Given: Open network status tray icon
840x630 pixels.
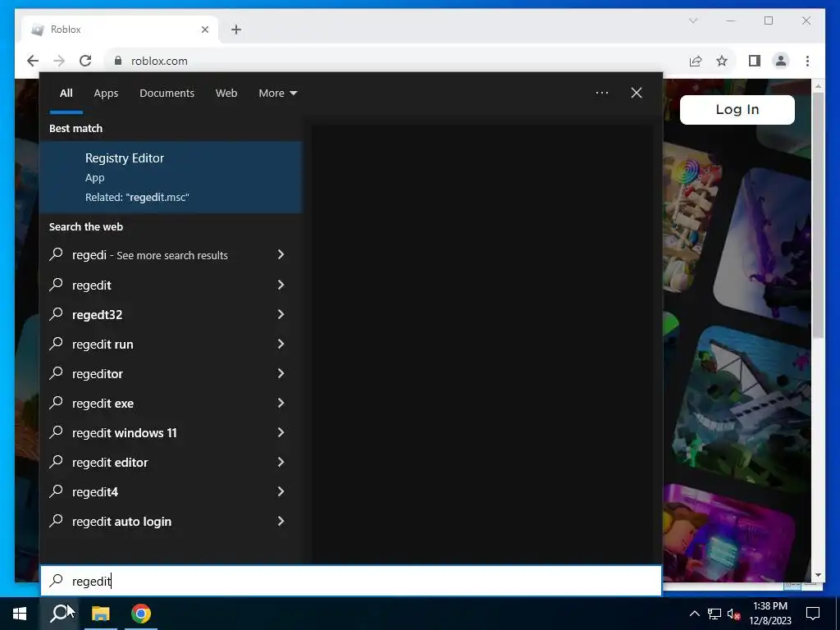Looking at the screenshot, I should point(714,614).
